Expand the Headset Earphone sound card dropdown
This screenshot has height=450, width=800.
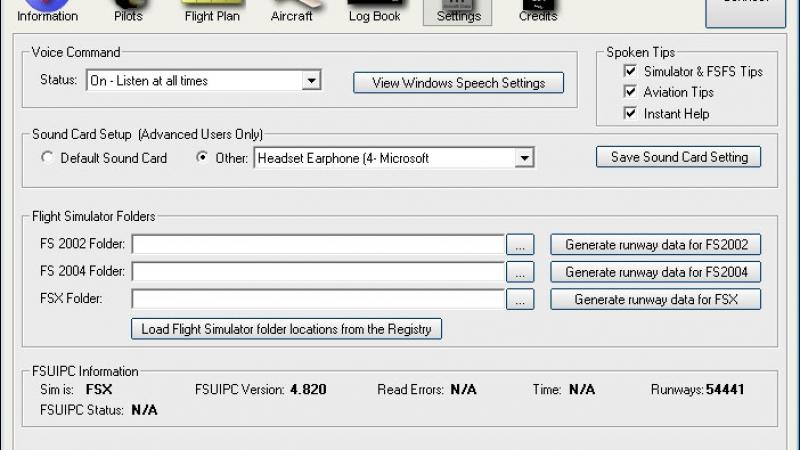click(524, 158)
